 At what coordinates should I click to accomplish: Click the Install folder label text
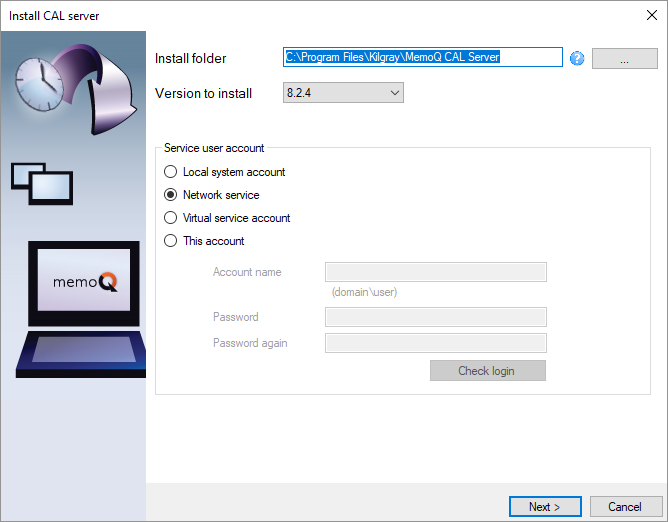(x=190, y=58)
